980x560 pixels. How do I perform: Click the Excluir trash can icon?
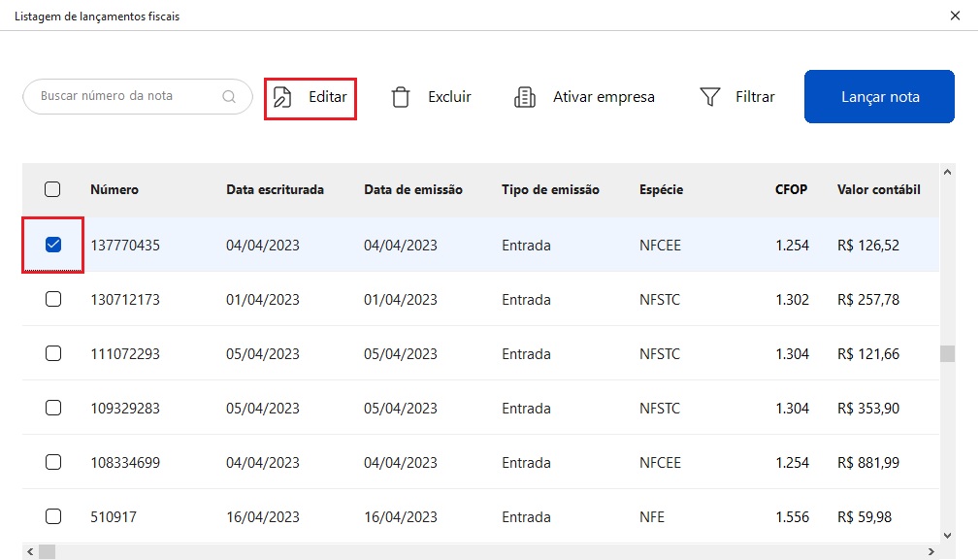point(401,97)
